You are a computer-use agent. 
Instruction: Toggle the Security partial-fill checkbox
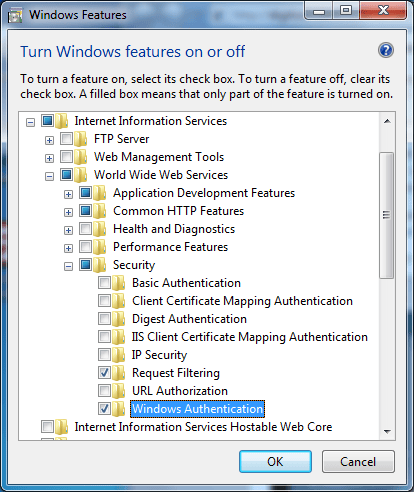(x=85, y=264)
